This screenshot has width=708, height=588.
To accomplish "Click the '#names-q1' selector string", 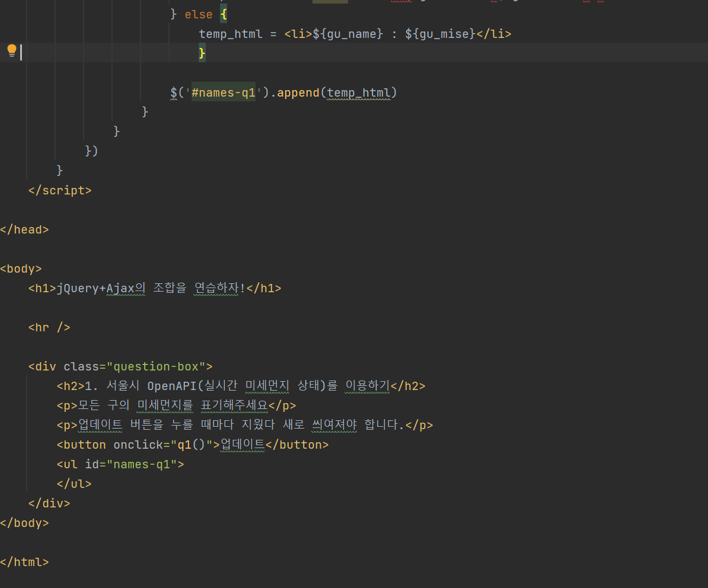I will coord(224,92).
